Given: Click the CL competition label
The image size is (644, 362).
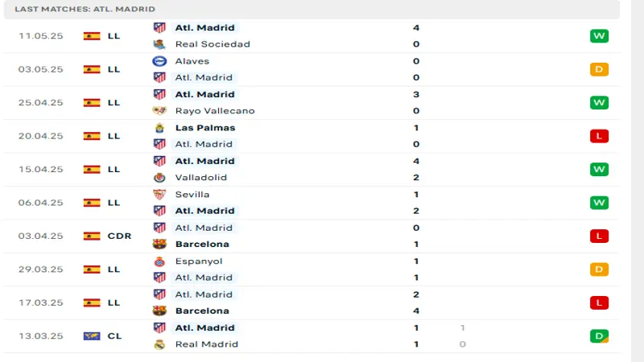Looking at the screenshot, I should [114, 335].
